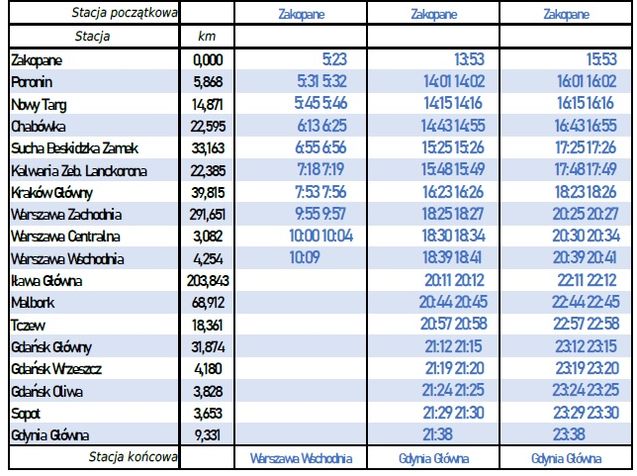Select the Malbork station name
This screenshot has width=637, height=476.
30,303
